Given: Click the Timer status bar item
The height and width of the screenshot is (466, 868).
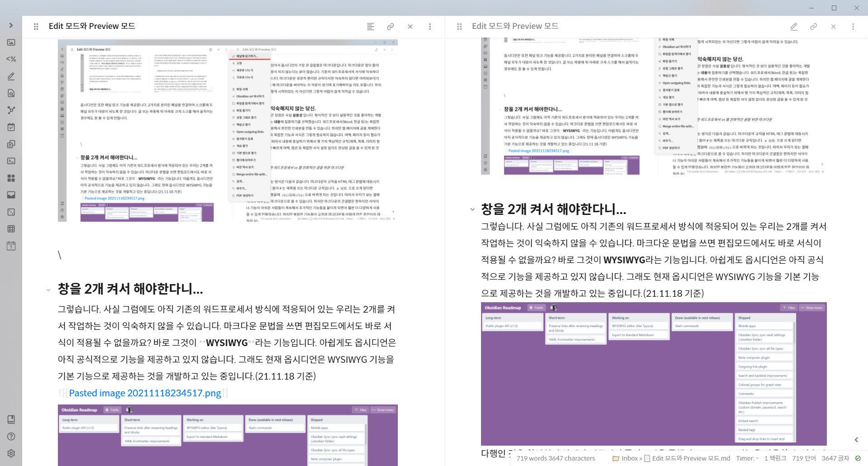Looking at the screenshot, I should pos(747,458).
